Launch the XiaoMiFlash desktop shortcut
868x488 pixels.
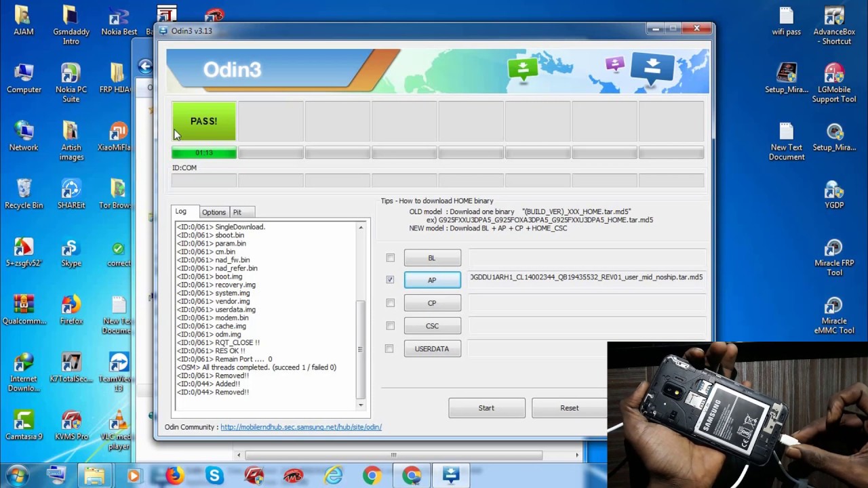tap(117, 136)
